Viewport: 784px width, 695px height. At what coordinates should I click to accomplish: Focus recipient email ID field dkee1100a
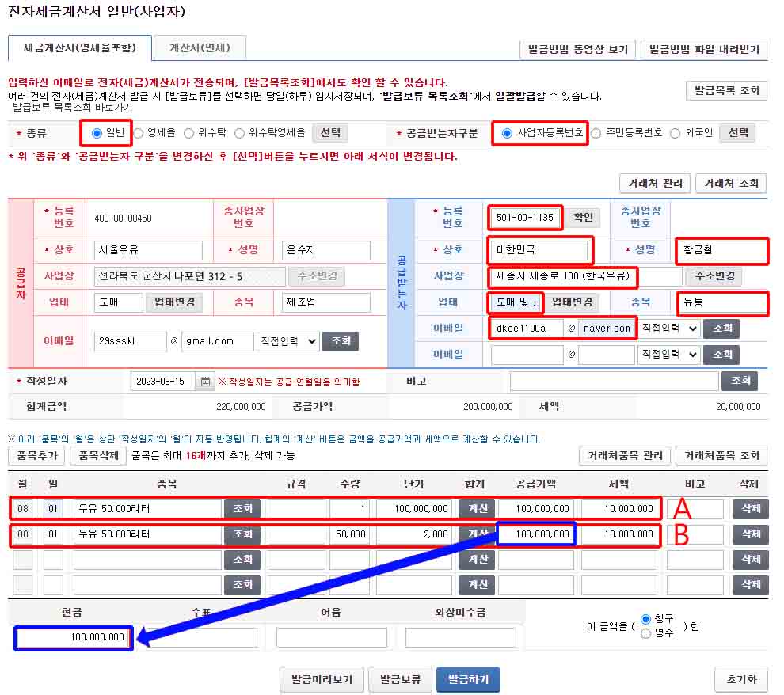click(527, 329)
